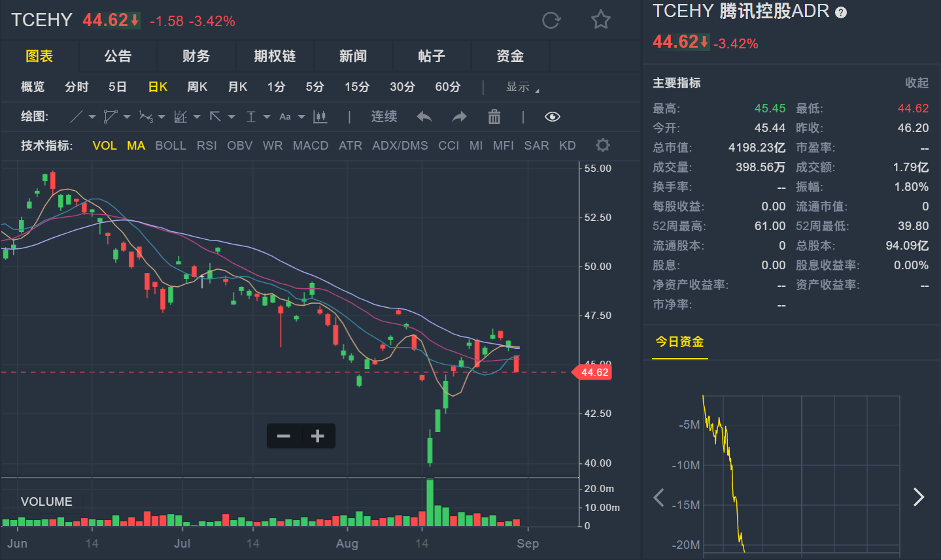
Task: Delete drawings with the trash icon
Action: click(494, 117)
